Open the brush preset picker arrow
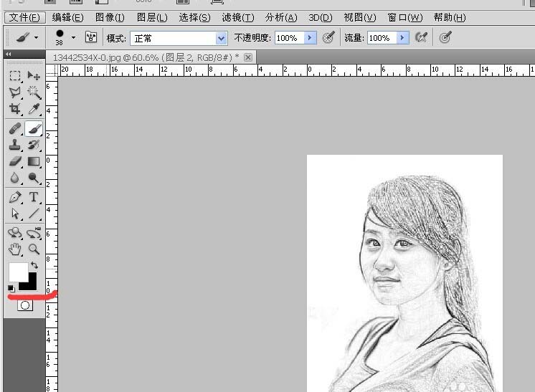 [73, 37]
